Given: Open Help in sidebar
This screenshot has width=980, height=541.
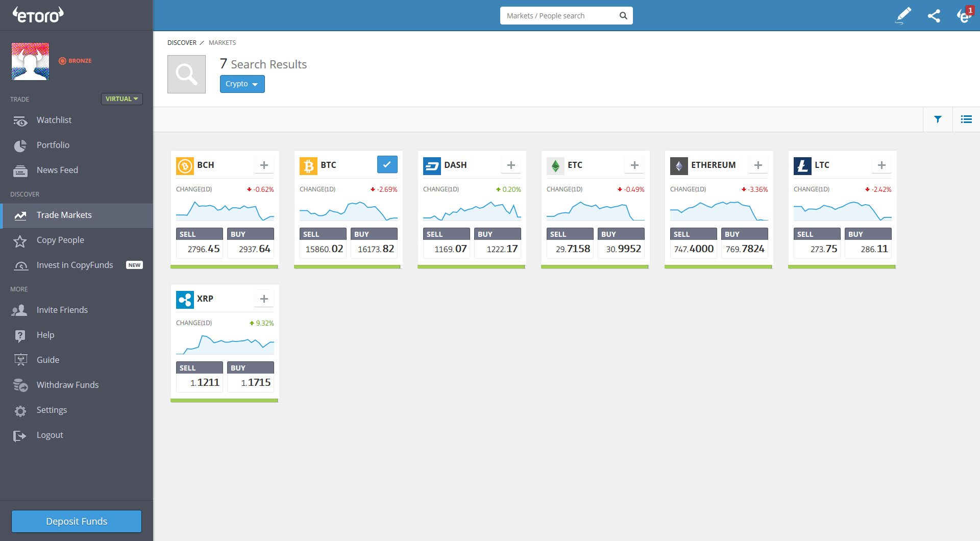Looking at the screenshot, I should pyautogui.click(x=77, y=335).
